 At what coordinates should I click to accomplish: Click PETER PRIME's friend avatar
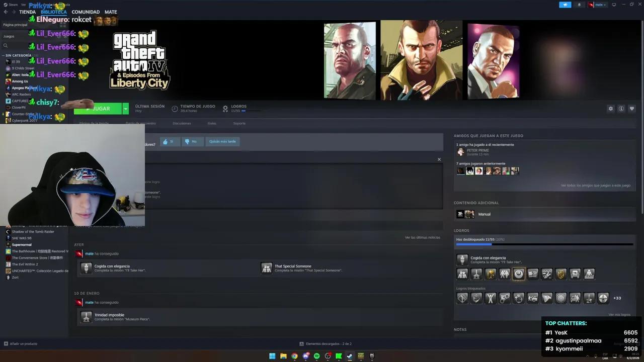coord(460,152)
